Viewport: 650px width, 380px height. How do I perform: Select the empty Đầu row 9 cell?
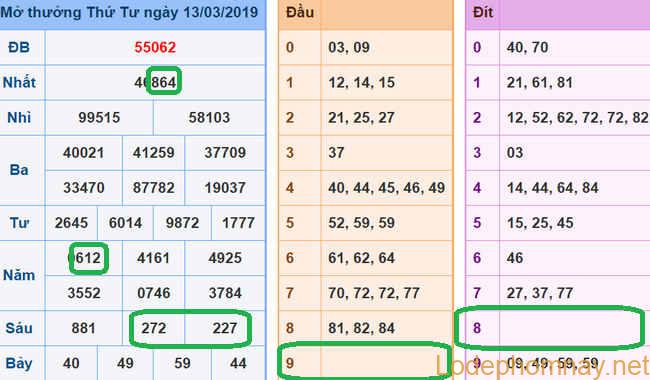pos(386,363)
